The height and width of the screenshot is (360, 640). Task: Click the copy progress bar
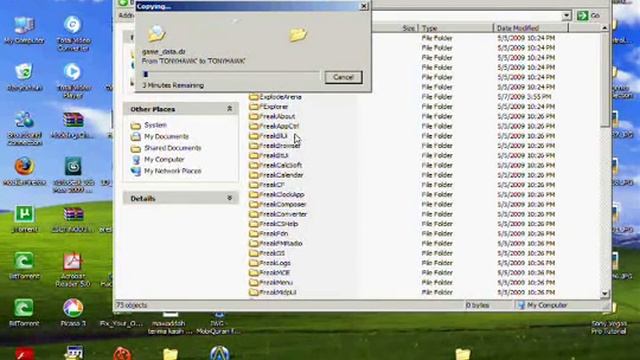(x=231, y=74)
